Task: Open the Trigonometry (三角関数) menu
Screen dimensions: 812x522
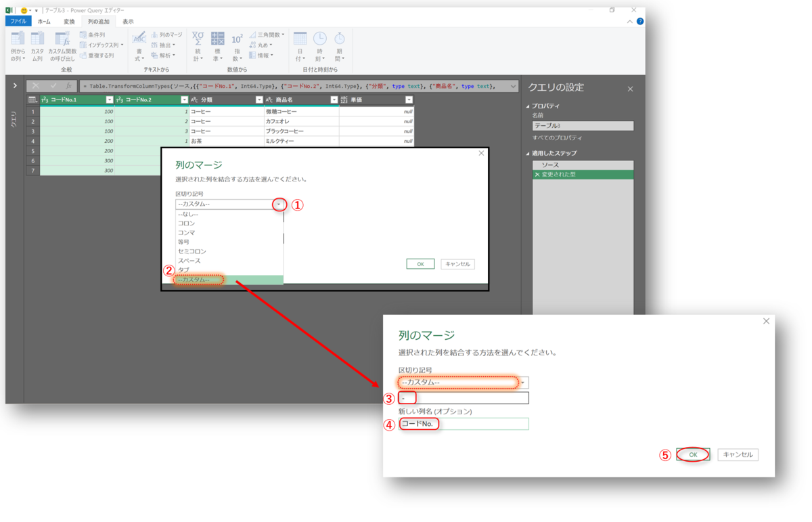Action: (x=266, y=35)
